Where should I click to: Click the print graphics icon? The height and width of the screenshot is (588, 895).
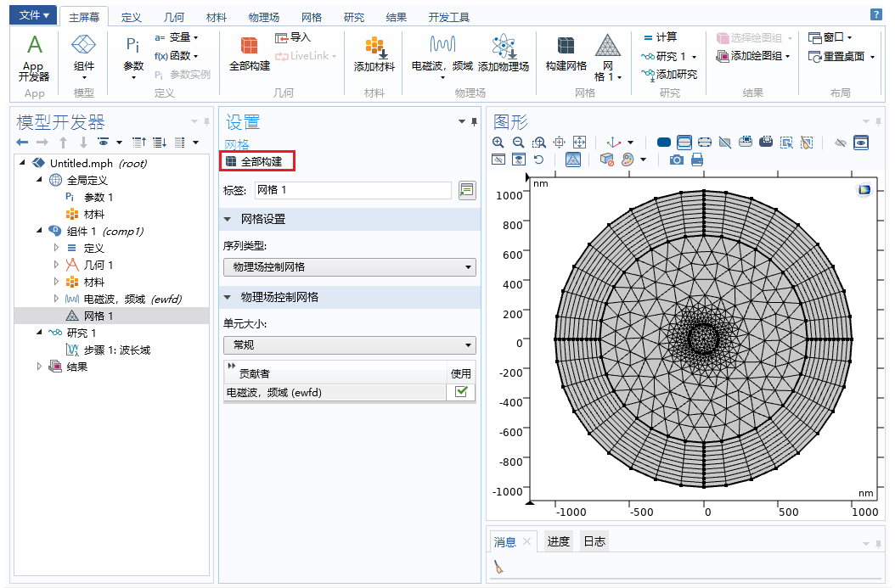[x=697, y=160]
